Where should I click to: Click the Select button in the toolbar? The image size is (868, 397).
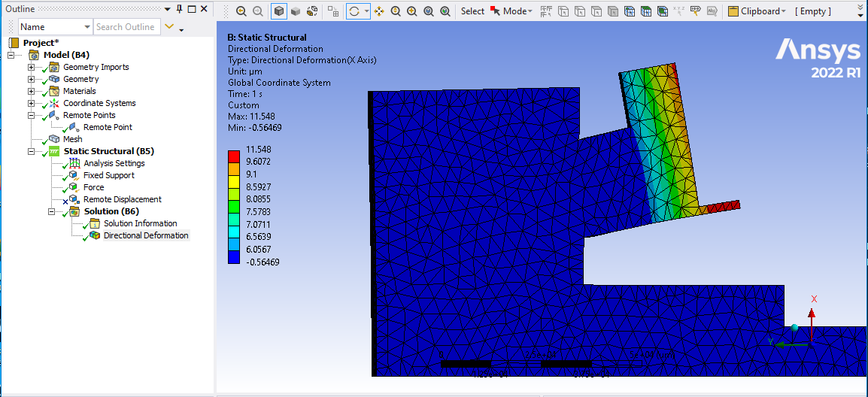(472, 11)
